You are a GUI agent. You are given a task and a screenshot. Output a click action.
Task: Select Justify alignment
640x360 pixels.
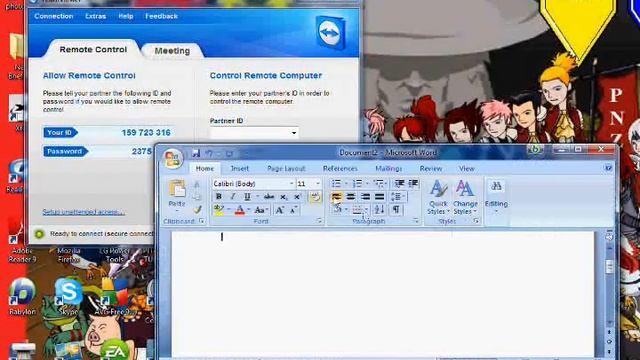380,197
